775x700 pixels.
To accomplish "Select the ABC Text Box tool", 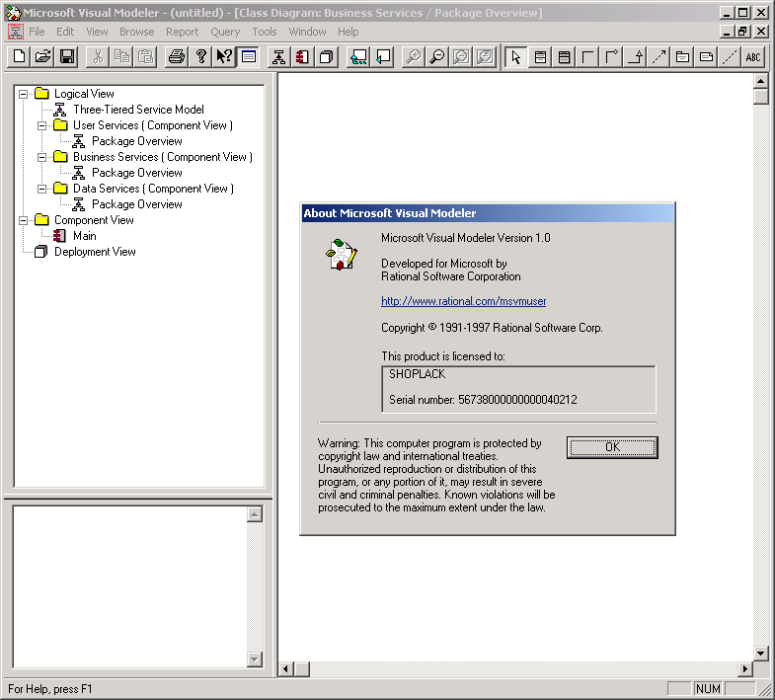I will tap(753, 57).
